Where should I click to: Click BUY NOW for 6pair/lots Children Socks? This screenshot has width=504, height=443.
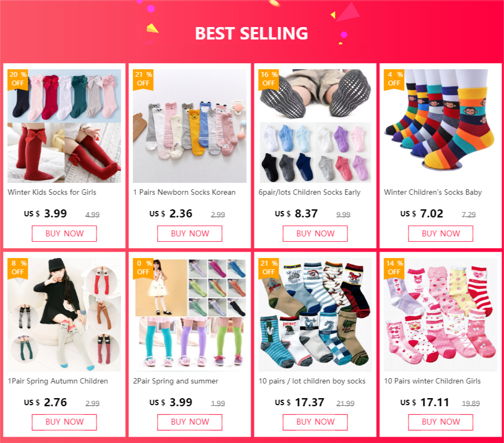click(x=315, y=233)
